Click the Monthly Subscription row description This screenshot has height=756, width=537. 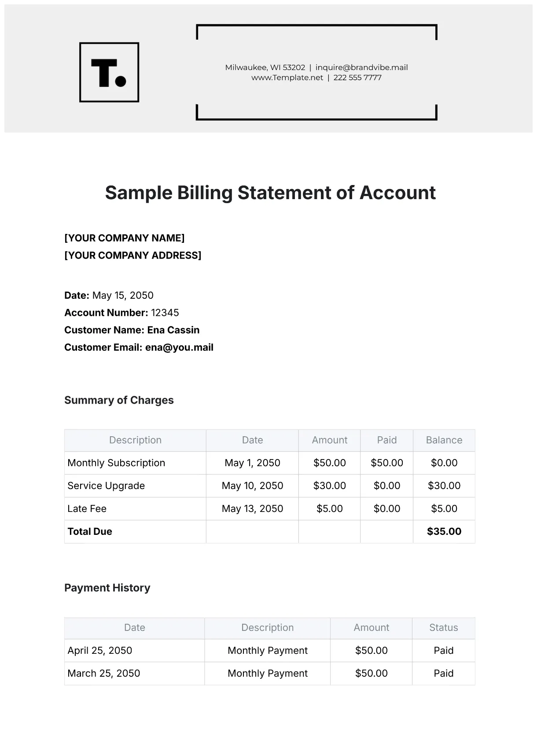click(x=116, y=463)
